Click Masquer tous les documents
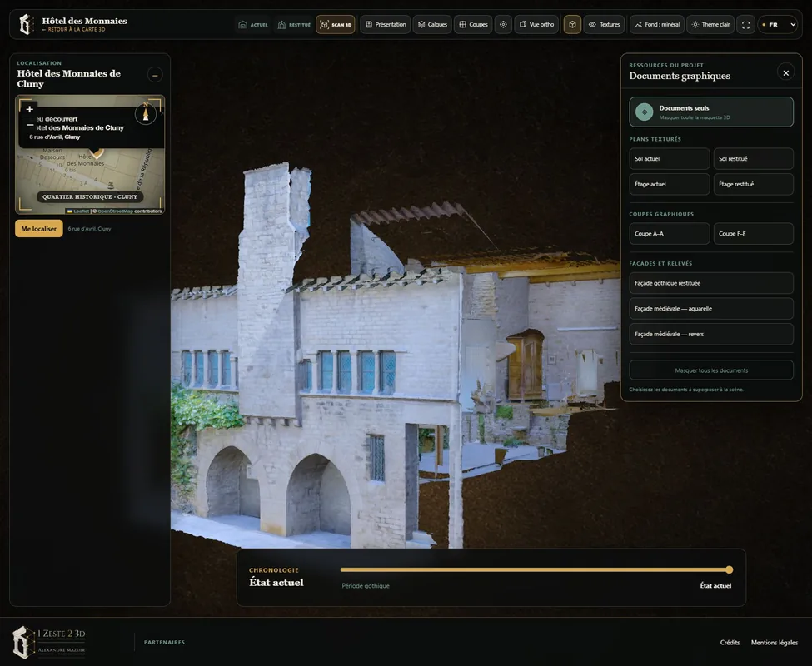Image resolution: width=812 pixels, height=666 pixels. 711,370
